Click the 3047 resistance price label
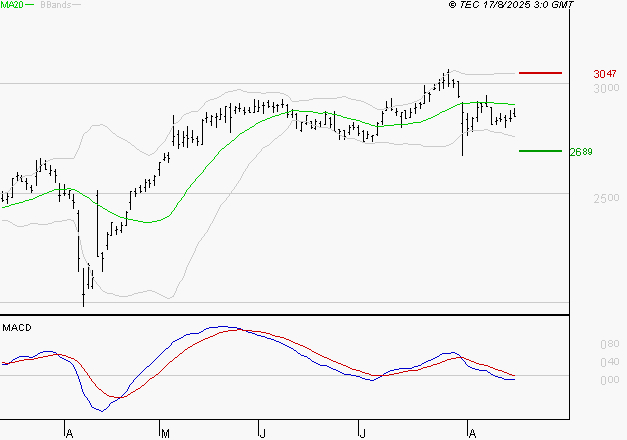 tap(605, 74)
